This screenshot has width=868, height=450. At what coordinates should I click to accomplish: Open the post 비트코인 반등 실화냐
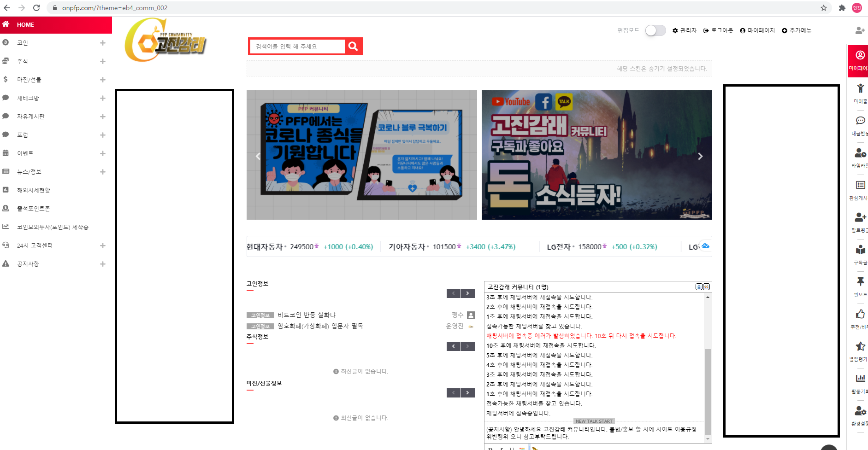coord(307,315)
